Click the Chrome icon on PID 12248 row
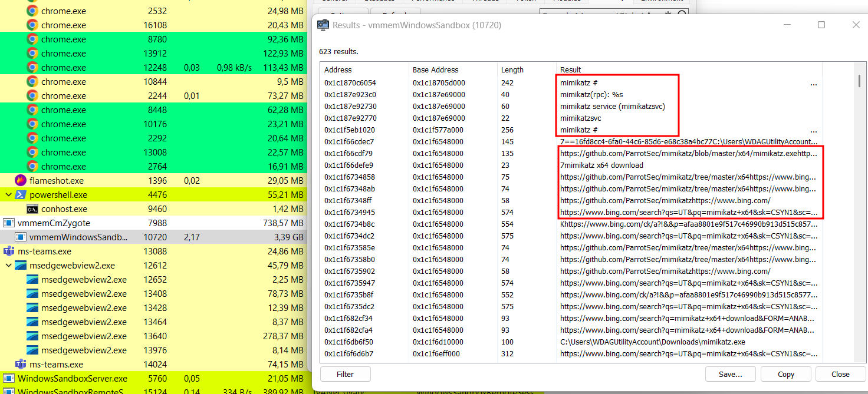868x394 pixels. point(32,68)
